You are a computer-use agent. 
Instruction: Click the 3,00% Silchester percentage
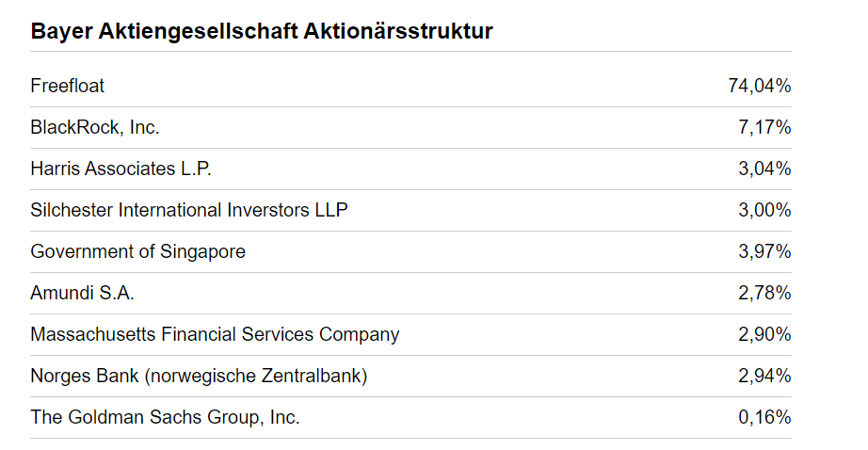click(x=764, y=210)
